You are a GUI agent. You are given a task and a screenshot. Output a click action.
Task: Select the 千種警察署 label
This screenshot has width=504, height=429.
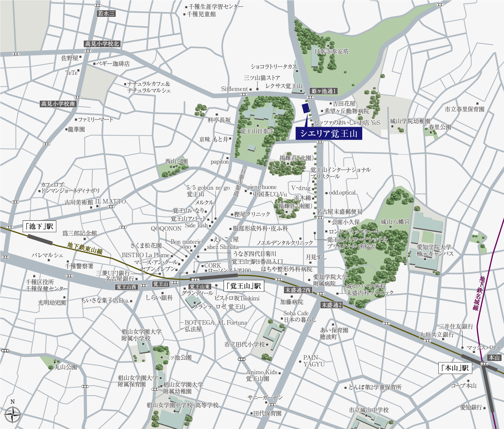(x=79, y=266)
